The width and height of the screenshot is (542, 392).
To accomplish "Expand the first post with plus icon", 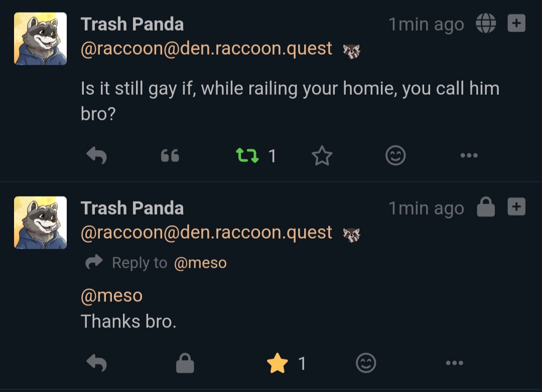I will pyautogui.click(x=516, y=24).
